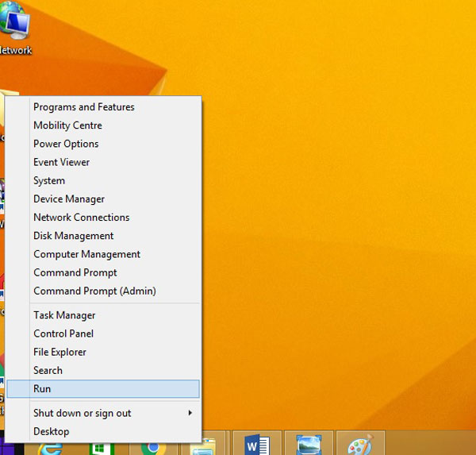Select Mobility Centre entry
This screenshot has height=455, width=476.
point(103,125)
